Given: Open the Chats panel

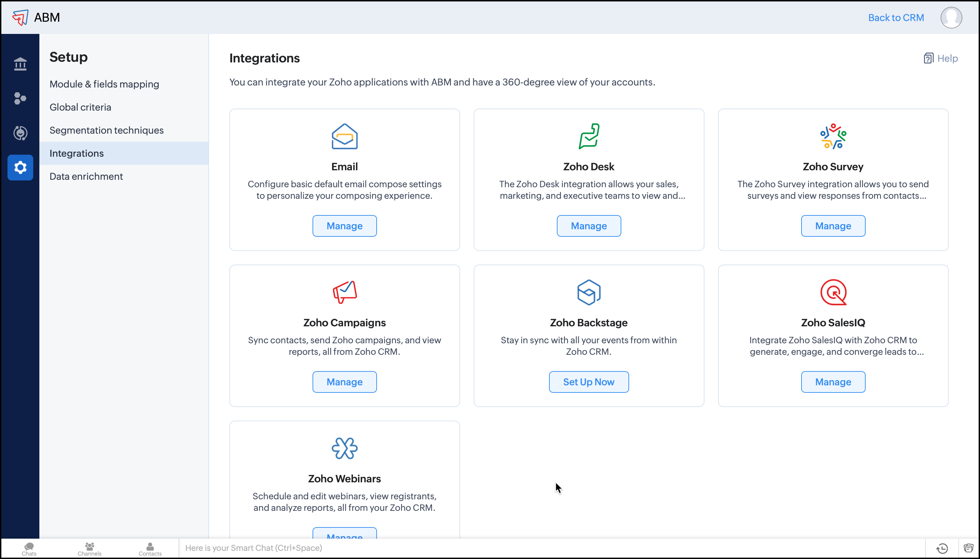Looking at the screenshot, I should pyautogui.click(x=29, y=548).
